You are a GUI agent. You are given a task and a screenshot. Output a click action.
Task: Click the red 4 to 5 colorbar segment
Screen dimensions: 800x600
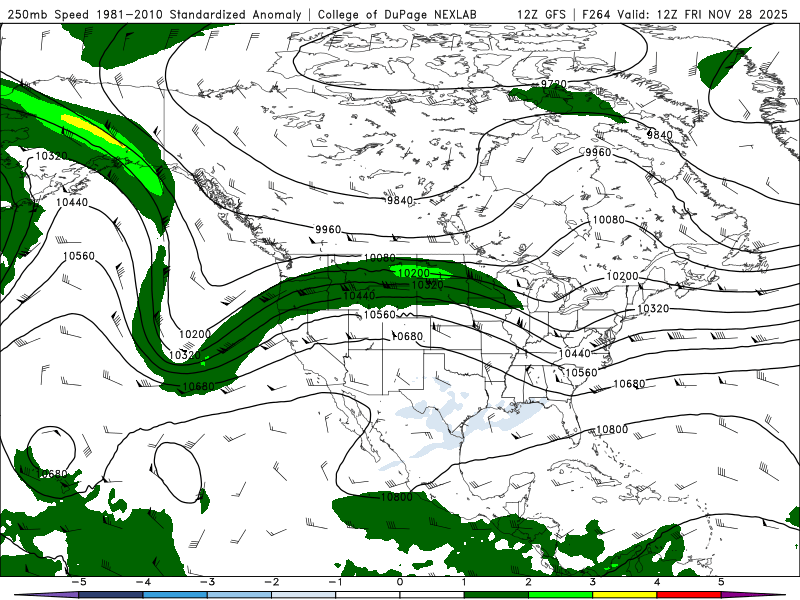(689, 595)
